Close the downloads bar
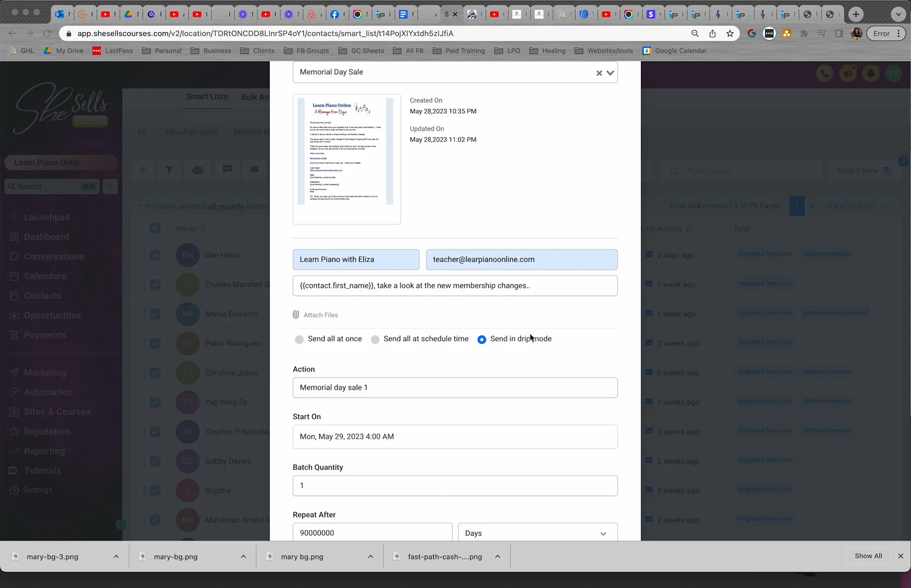This screenshot has height=588, width=911. point(901,556)
